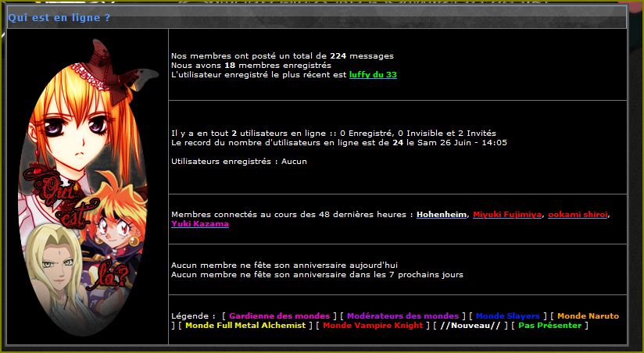The height and width of the screenshot is (353, 644).
Task: Select 'Utilisateurs enregistrés : Aucun' text
Action: tap(239, 162)
